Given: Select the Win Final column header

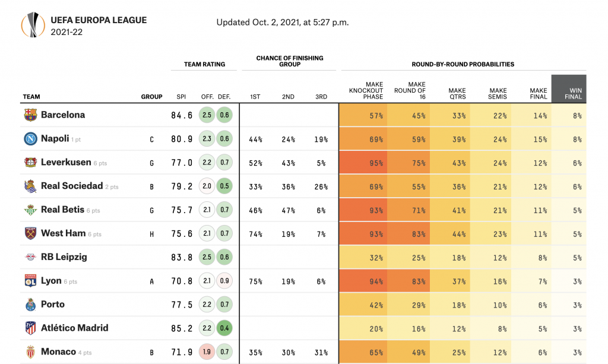Looking at the screenshot, I should coord(568,91).
